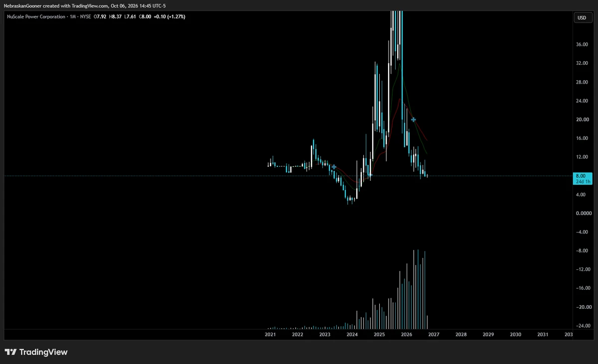Click the 2029 year label
The image size is (598, 364).
(x=488, y=335)
